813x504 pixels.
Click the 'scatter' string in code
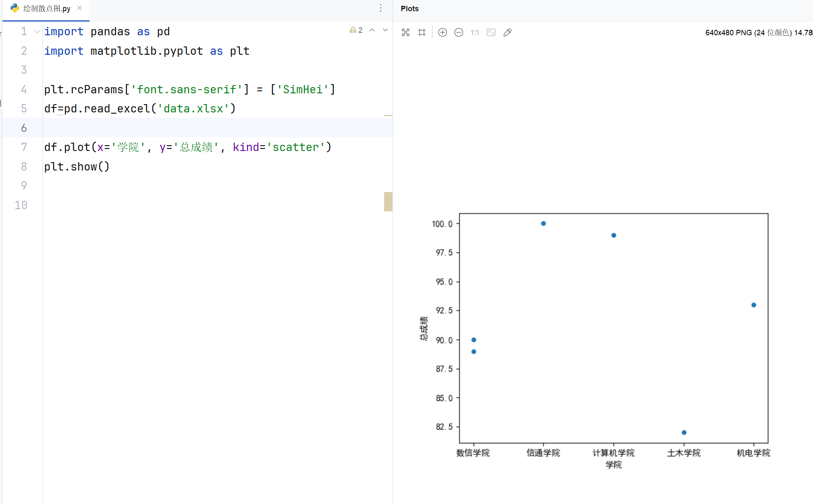click(x=295, y=147)
